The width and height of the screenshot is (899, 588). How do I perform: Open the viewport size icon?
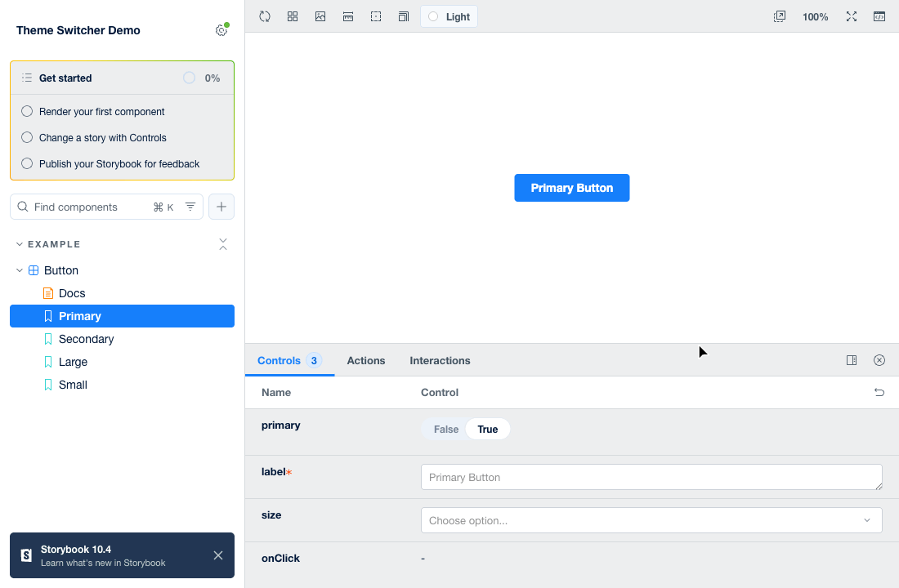(x=404, y=16)
